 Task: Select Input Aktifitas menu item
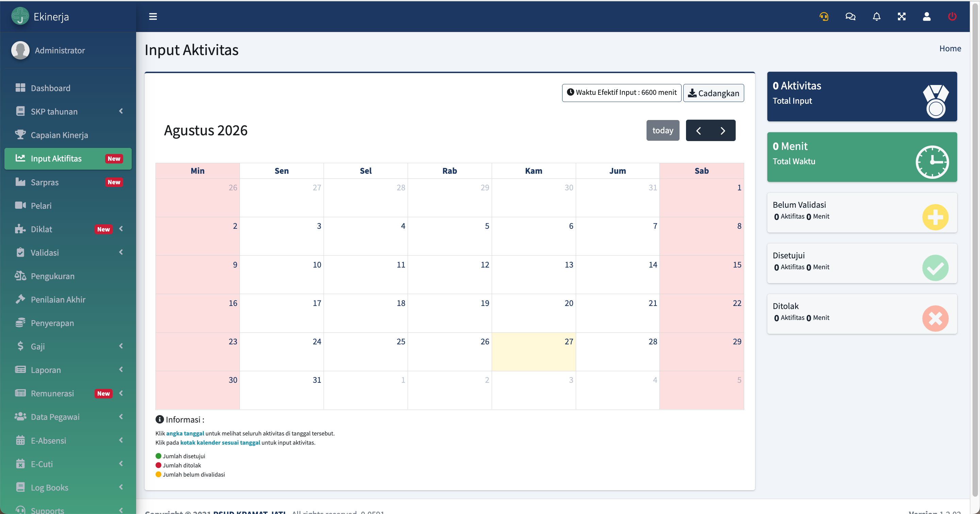point(68,158)
